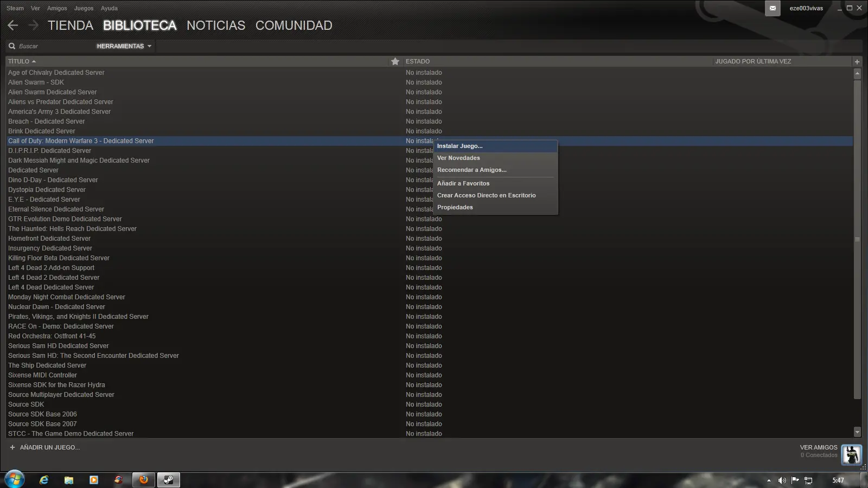
Task: Click AÑADIR UN JUEGO...
Action: [50, 447]
